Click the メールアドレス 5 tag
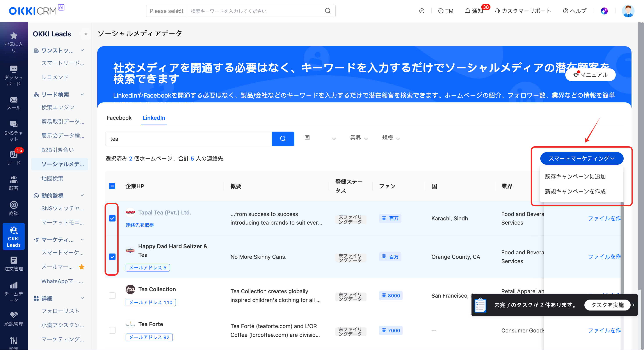The height and width of the screenshot is (350, 644). coord(148,268)
